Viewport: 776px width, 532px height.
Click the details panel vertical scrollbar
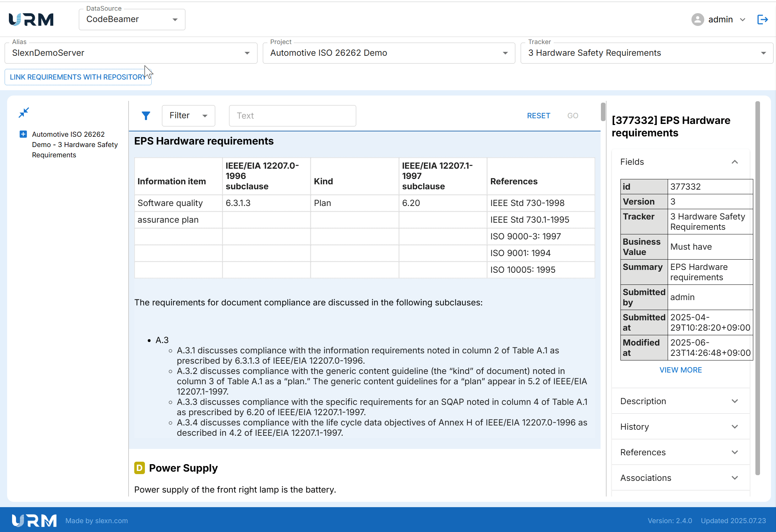(x=757, y=288)
